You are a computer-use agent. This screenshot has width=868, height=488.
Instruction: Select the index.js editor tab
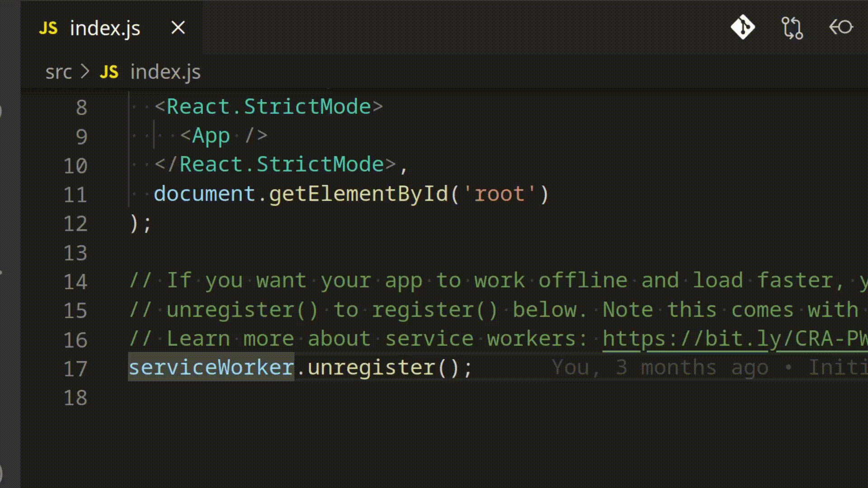pyautogui.click(x=105, y=28)
